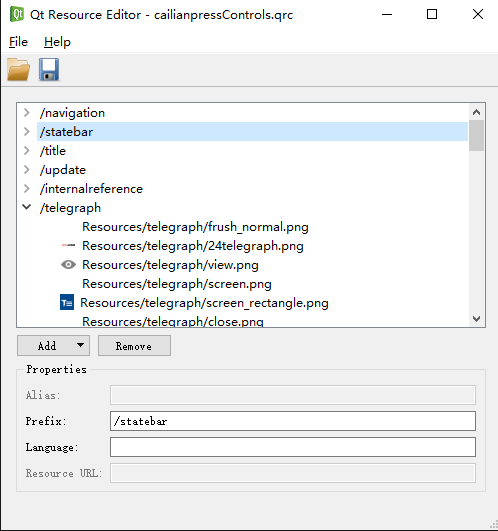Open the Help menu

57,42
